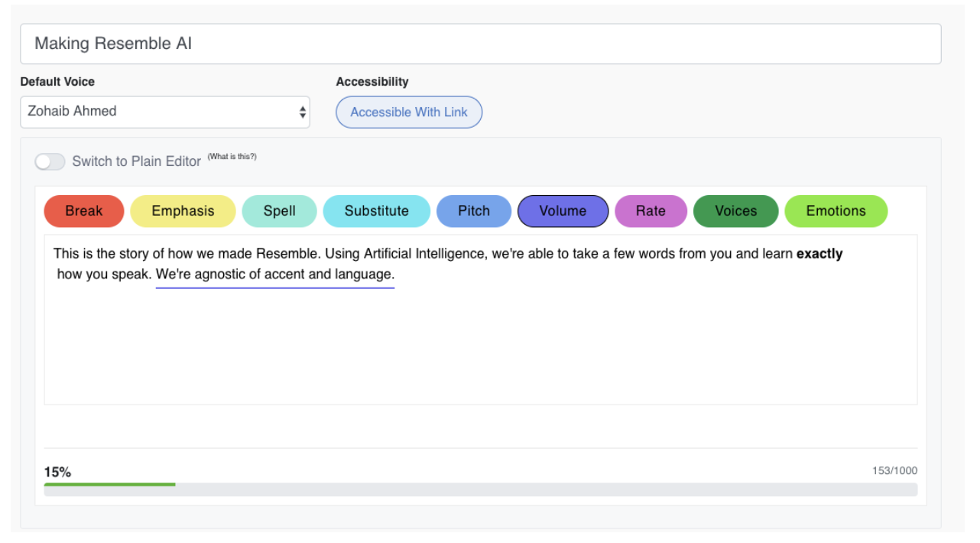Apply the Rate tag
Image resolution: width=980 pixels, height=543 pixels.
pos(651,211)
